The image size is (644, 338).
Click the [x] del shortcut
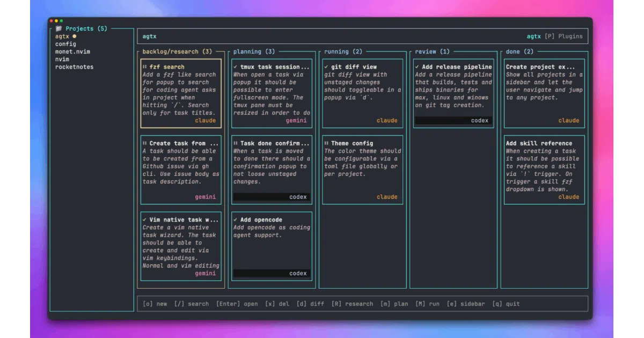[277, 304]
